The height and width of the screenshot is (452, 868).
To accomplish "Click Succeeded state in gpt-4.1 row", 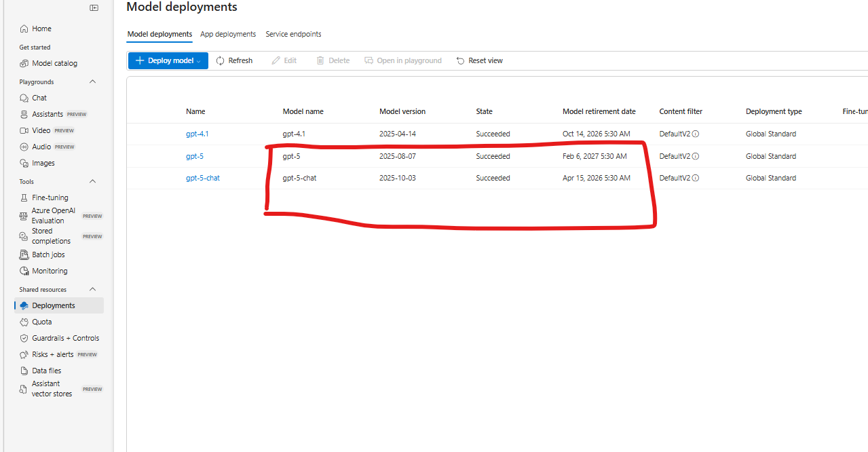I will coord(493,134).
